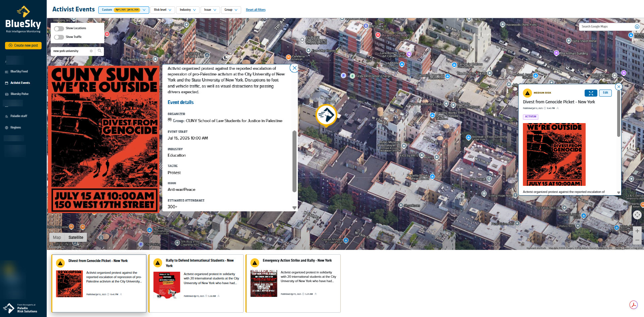
Task: Expand the Industry filter dropdown
Action: tap(187, 10)
